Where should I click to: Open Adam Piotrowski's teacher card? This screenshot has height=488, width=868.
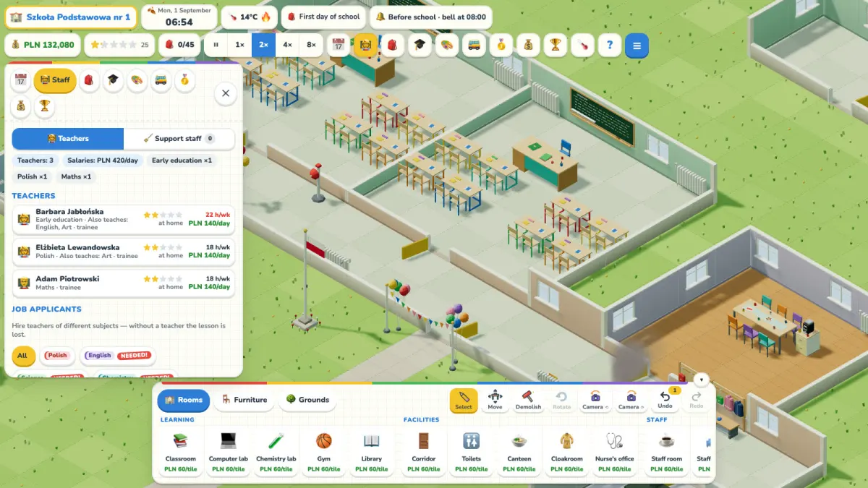tap(124, 283)
